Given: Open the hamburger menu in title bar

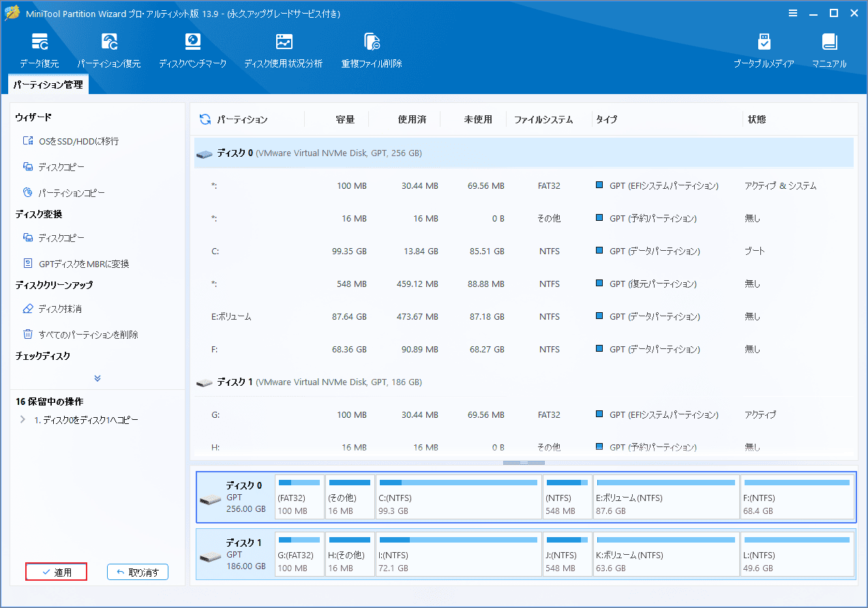Looking at the screenshot, I should click(x=793, y=13).
